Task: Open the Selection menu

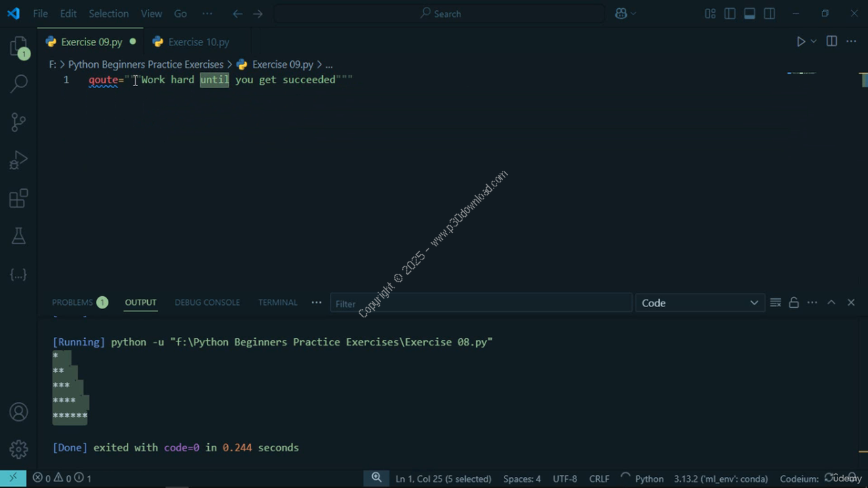Action: coord(108,14)
